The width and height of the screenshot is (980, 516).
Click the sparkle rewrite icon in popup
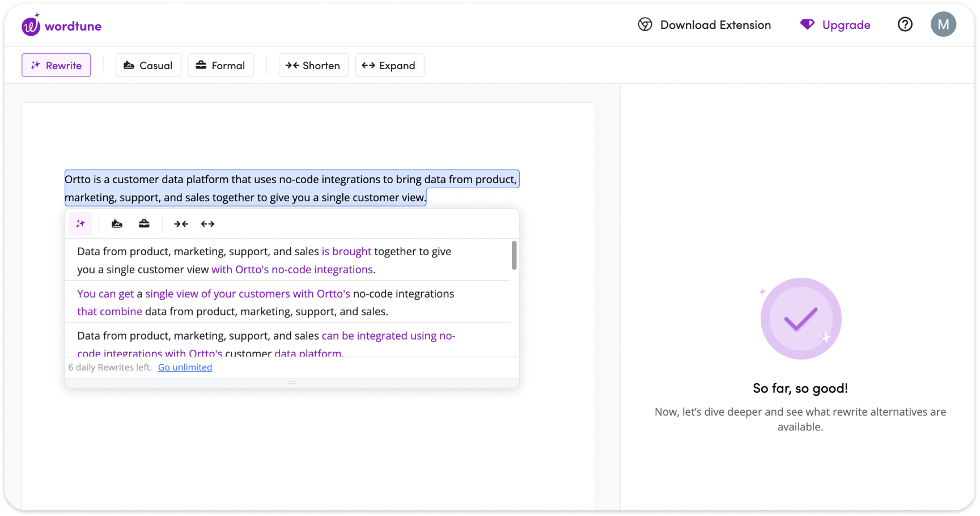[80, 224]
